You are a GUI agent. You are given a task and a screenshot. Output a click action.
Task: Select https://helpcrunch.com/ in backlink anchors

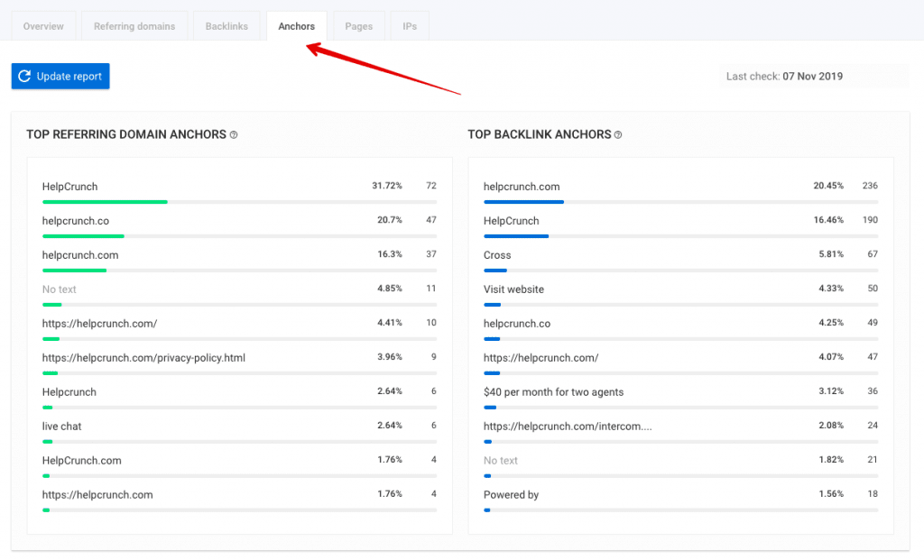click(x=541, y=357)
